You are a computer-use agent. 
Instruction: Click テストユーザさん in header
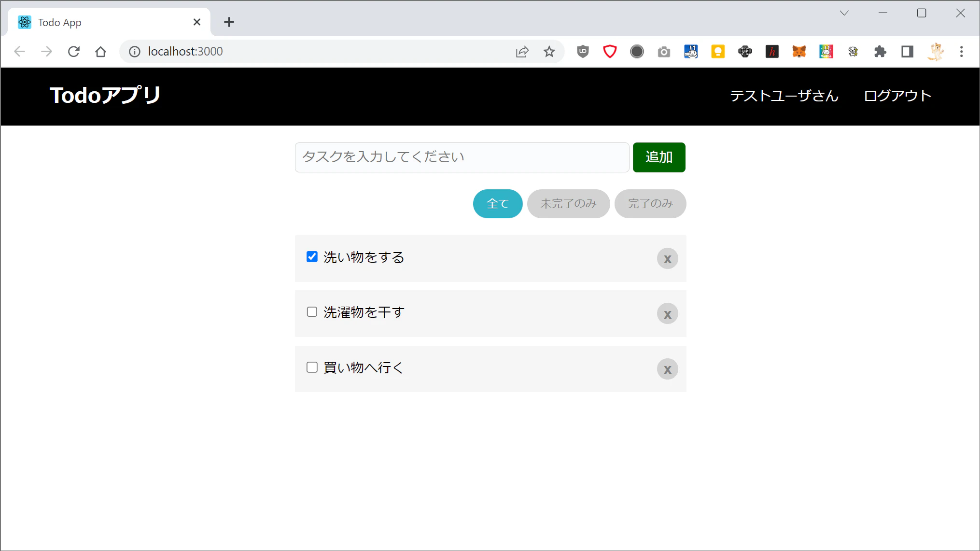(x=784, y=96)
